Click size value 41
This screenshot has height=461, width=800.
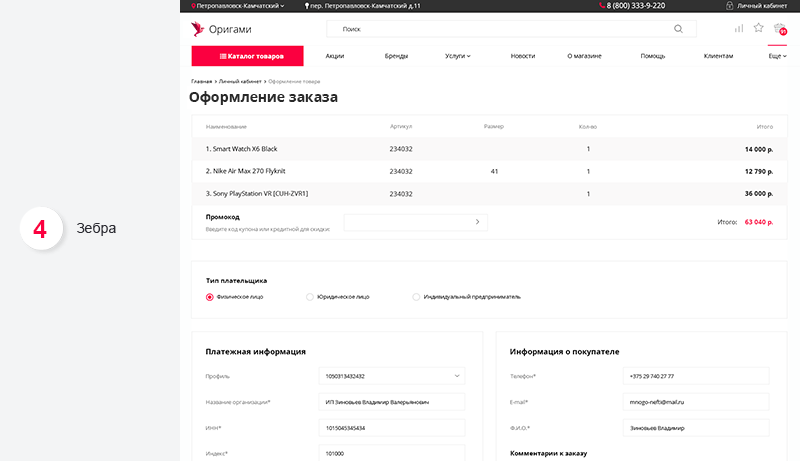coord(494,171)
